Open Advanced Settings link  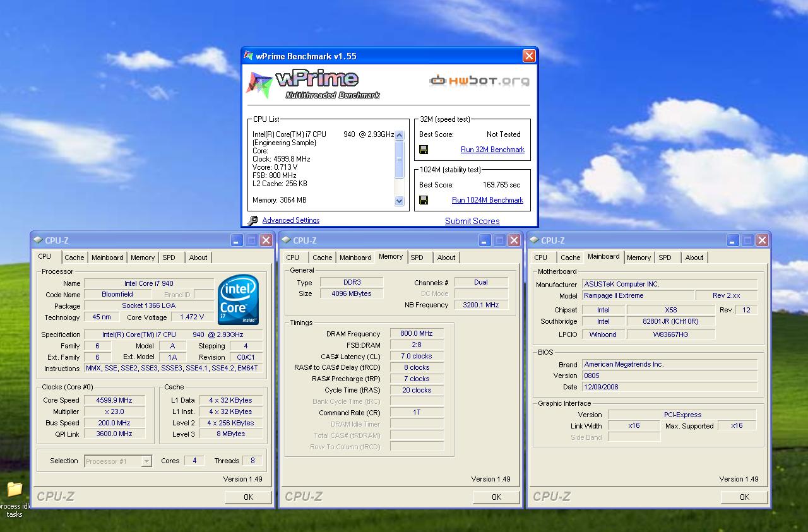coord(291,220)
